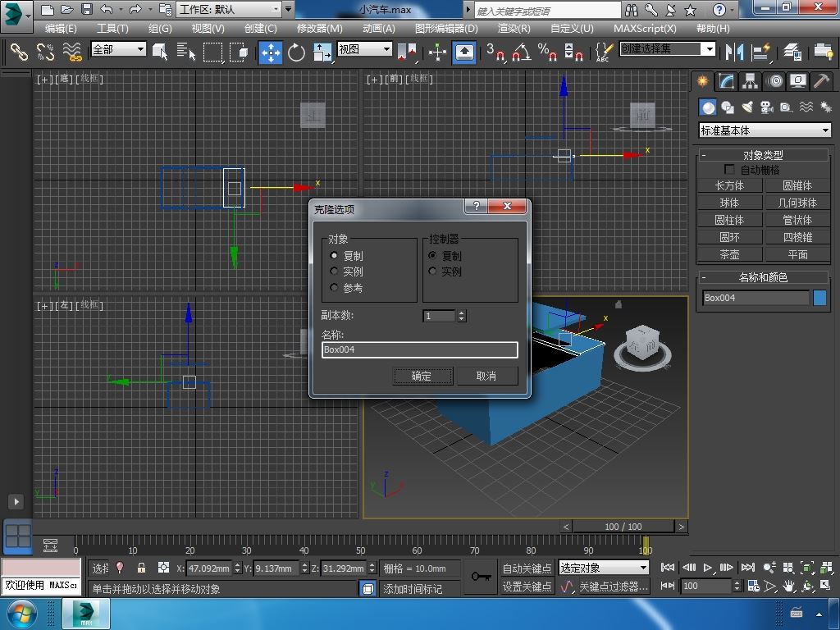Select the Move tool in toolbar
The image size is (840, 630).
271,52
